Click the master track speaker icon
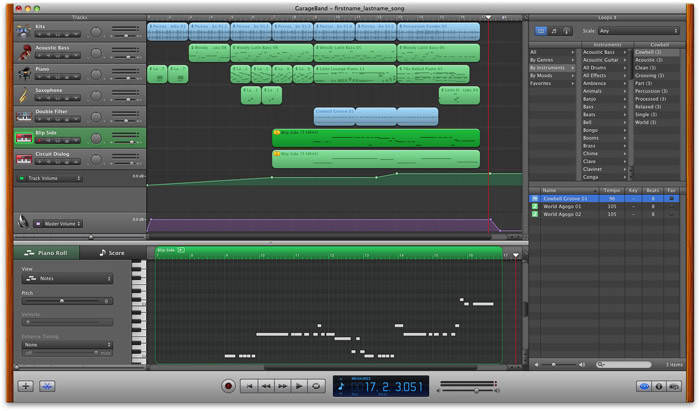 [23, 222]
